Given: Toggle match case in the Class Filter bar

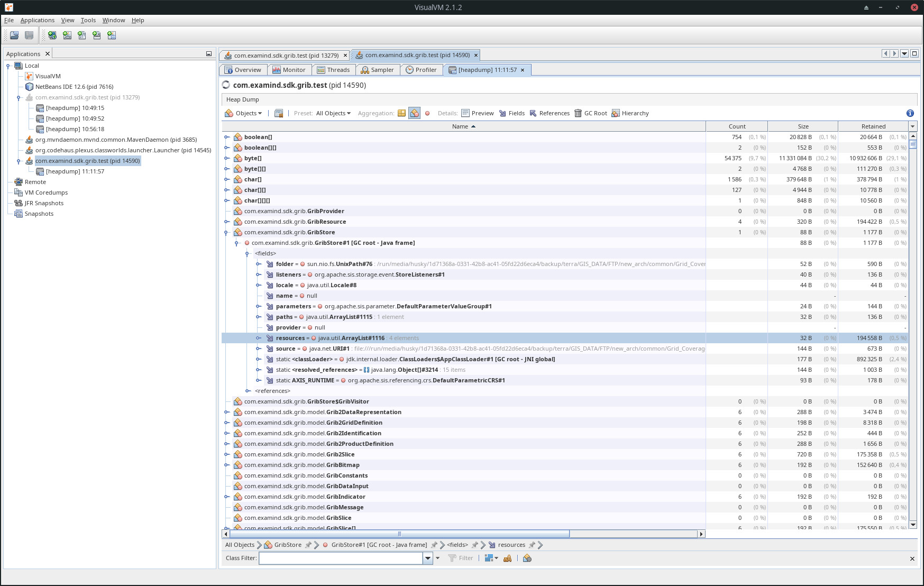Looking at the screenshot, I should [x=508, y=558].
